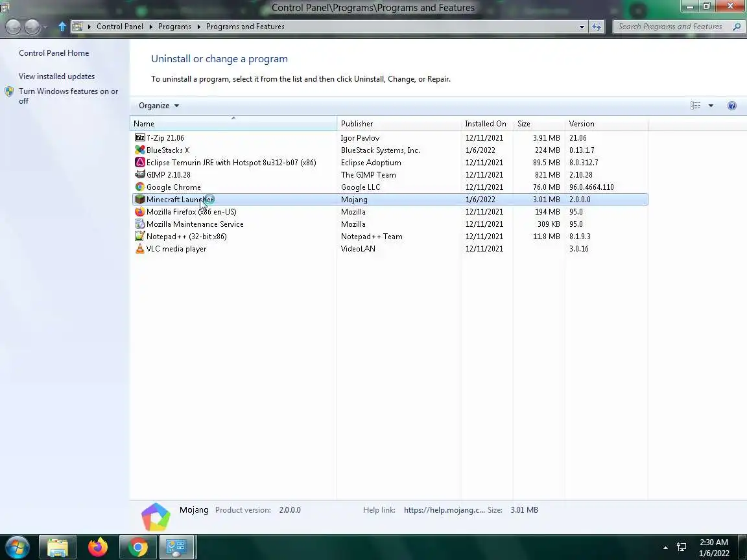Click the network tray icon
Image resolution: width=747 pixels, height=560 pixels.
pyautogui.click(x=682, y=548)
